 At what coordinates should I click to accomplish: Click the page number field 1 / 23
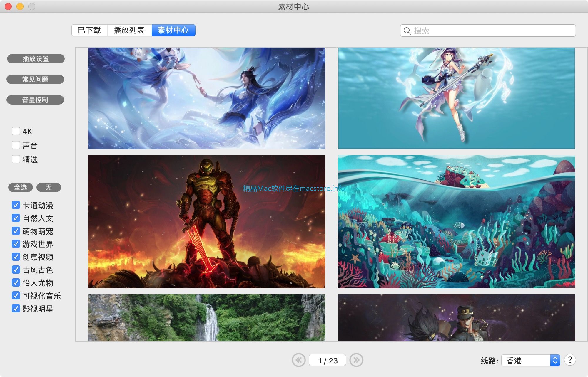pos(328,360)
